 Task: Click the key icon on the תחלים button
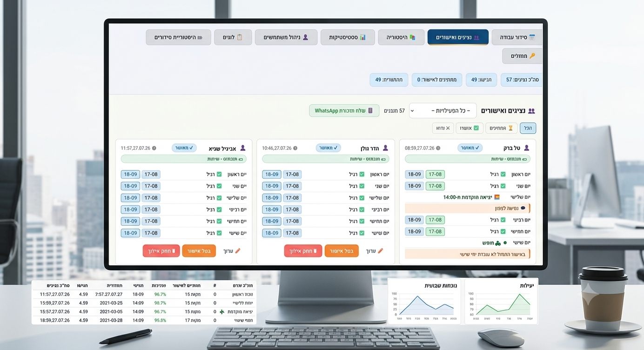click(x=532, y=56)
